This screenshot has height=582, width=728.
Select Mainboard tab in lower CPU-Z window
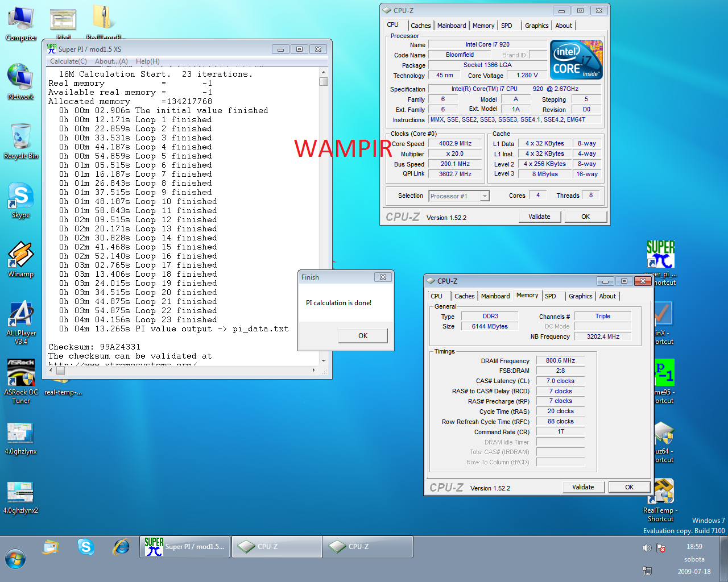[495, 296]
